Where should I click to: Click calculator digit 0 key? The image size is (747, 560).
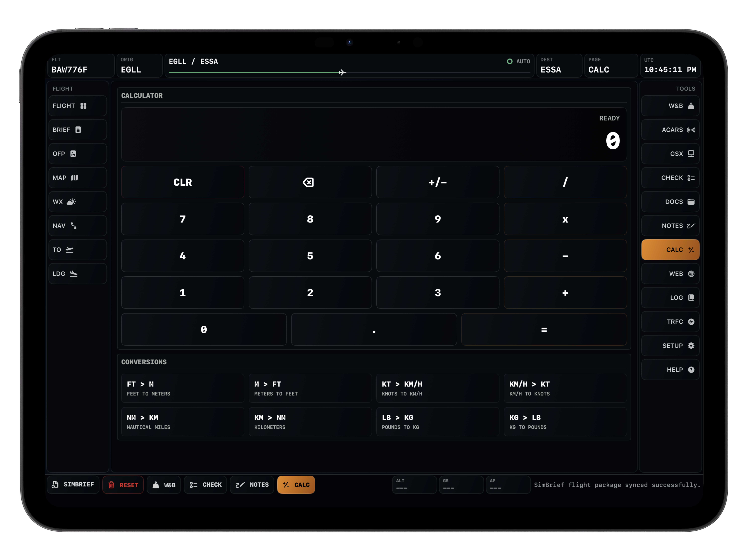[x=204, y=329]
